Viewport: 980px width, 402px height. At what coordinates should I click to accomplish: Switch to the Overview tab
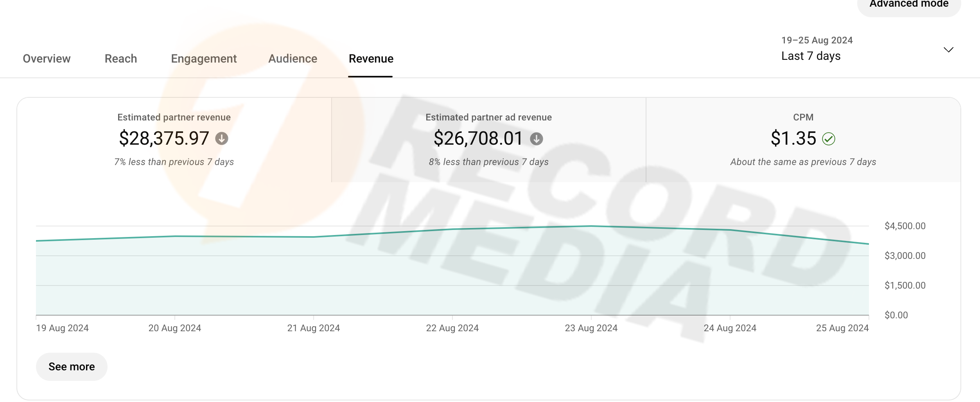47,59
